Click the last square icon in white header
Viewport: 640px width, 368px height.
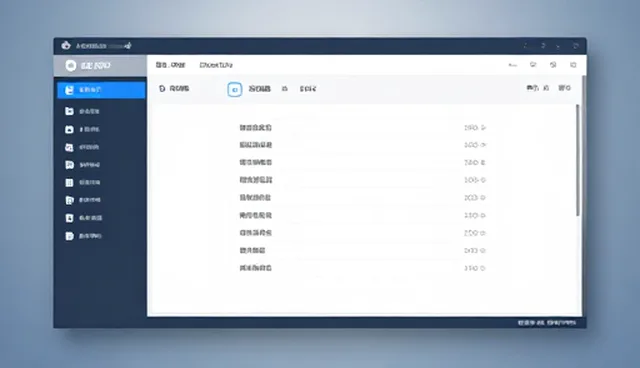pyautogui.click(x=573, y=65)
